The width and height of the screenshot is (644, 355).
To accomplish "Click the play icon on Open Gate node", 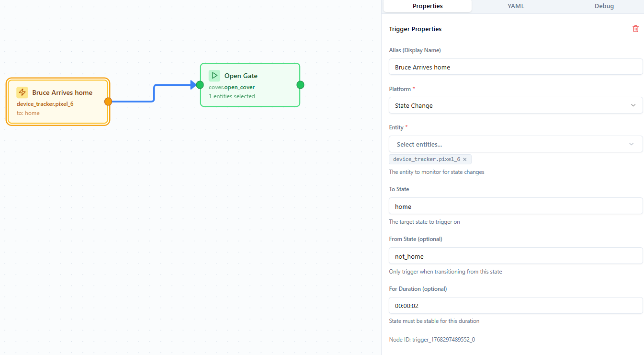I will [214, 75].
